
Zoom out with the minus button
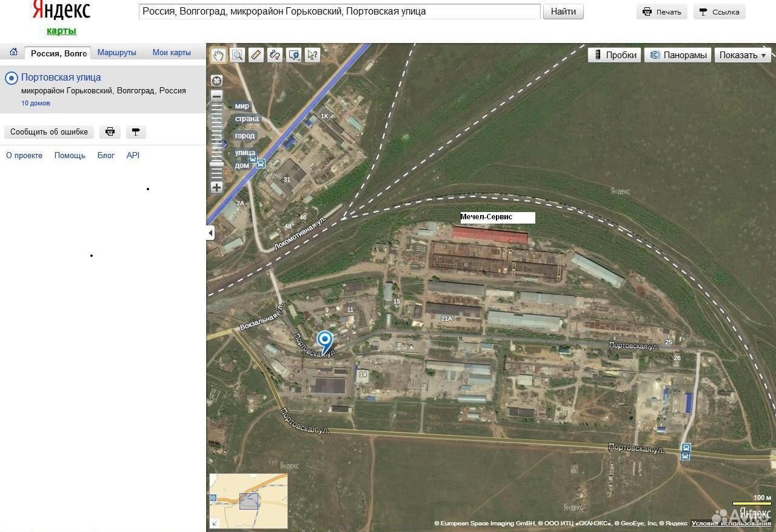point(216,96)
